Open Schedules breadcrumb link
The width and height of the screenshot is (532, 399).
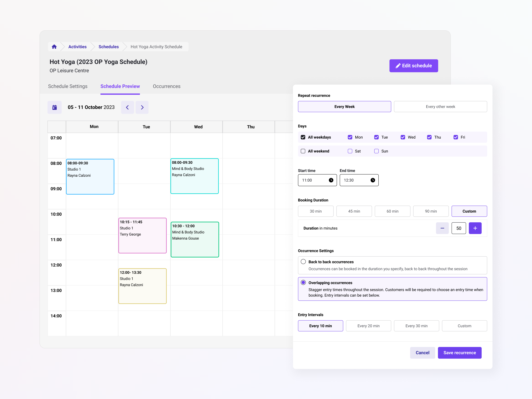pyautogui.click(x=109, y=47)
